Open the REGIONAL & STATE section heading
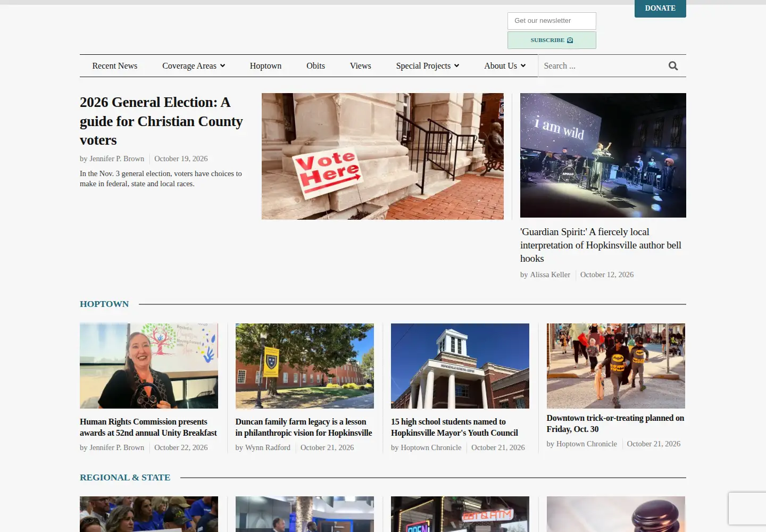 pyautogui.click(x=125, y=478)
